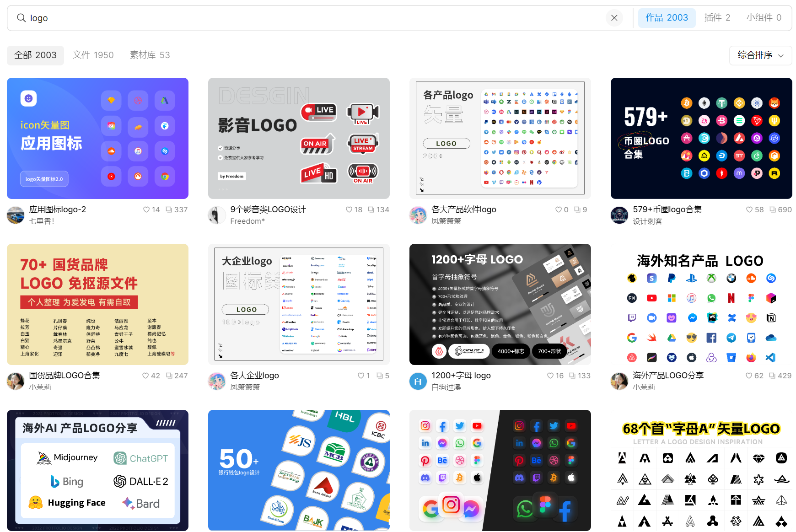Open the social media icons thumbnail
The image size is (796, 532).
click(500, 470)
